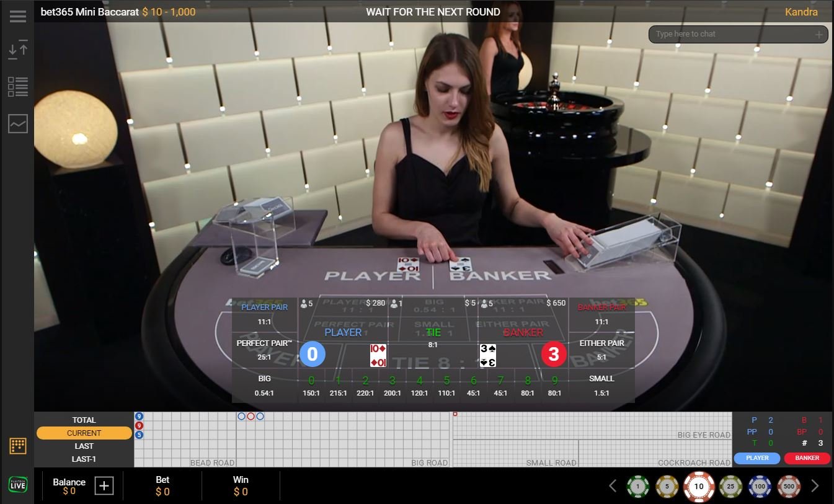Click the plus icon in chat box
This screenshot has height=504, width=834.
[818, 35]
